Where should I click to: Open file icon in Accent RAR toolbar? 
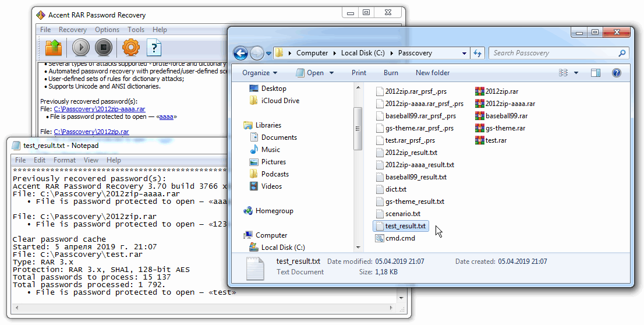click(54, 48)
